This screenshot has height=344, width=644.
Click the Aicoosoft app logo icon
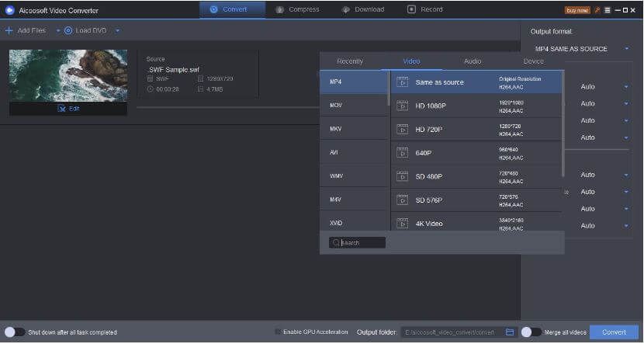tap(10, 10)
